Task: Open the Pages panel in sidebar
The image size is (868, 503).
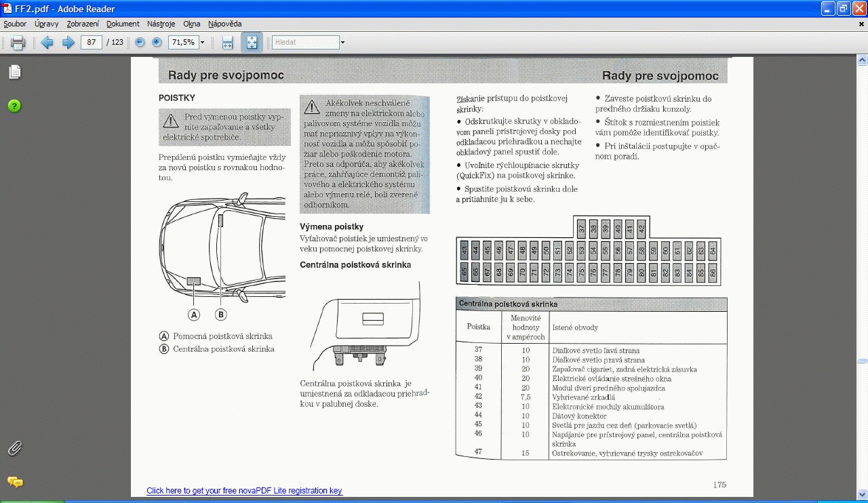Action: coord(15,72)
